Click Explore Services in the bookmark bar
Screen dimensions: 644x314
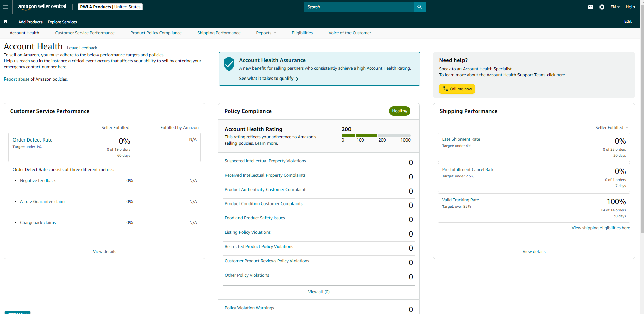pos(62,22)
